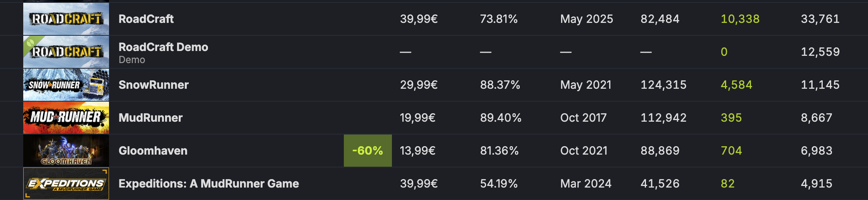Click the 13,99€ Gloomhaven discounted price

click(x=418, y=151)
